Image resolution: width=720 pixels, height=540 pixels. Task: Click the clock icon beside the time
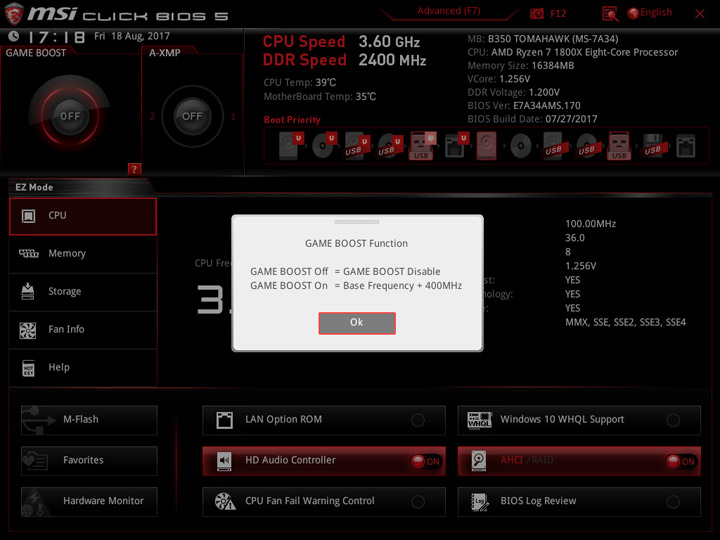click(x=14, y=36)
